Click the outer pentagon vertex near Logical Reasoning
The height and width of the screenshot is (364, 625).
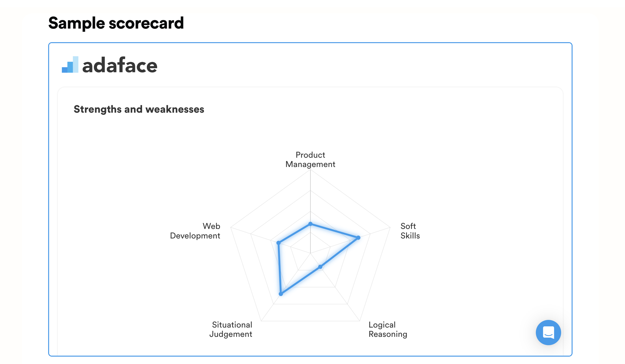point(360,321)
